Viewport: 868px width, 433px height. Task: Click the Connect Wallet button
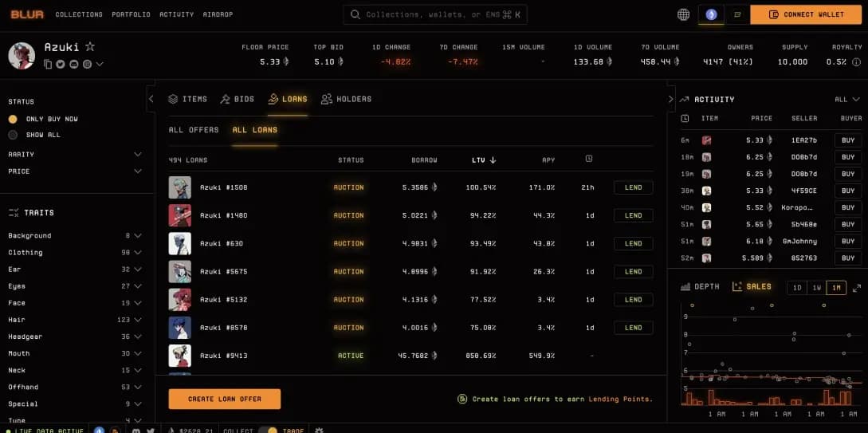(807, 14)
